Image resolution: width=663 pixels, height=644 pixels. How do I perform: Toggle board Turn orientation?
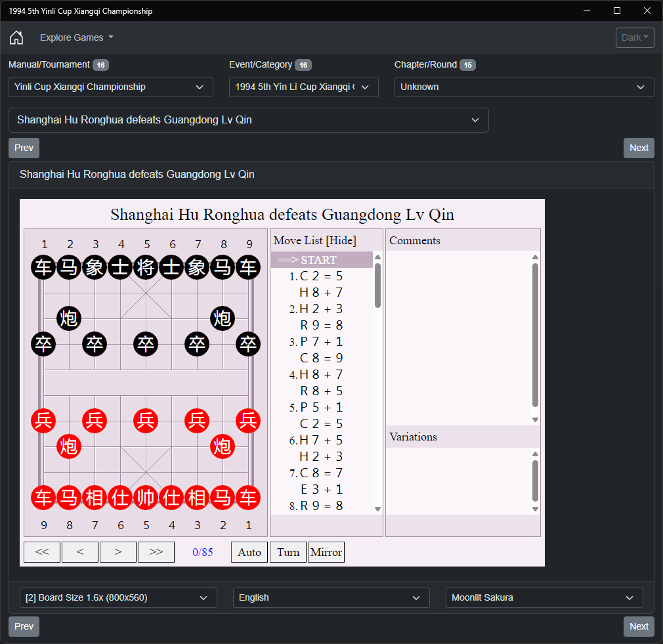tap(288, 552)
